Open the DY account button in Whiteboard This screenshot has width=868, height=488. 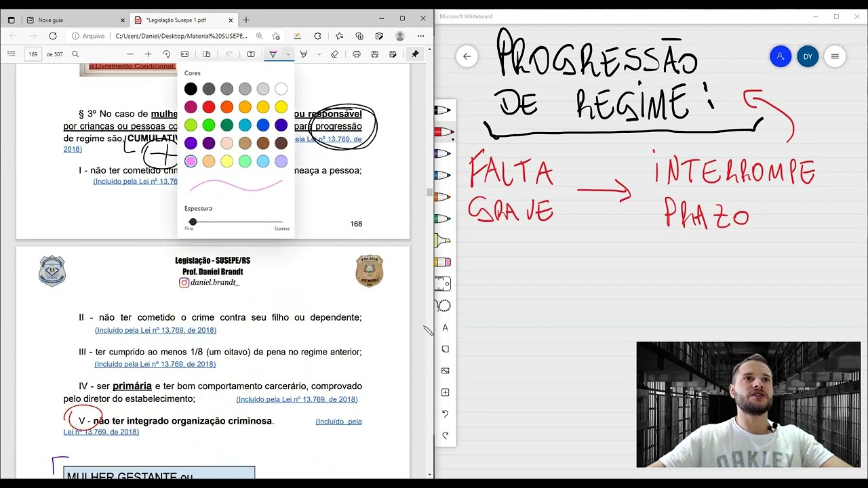[x=808, y=56]
